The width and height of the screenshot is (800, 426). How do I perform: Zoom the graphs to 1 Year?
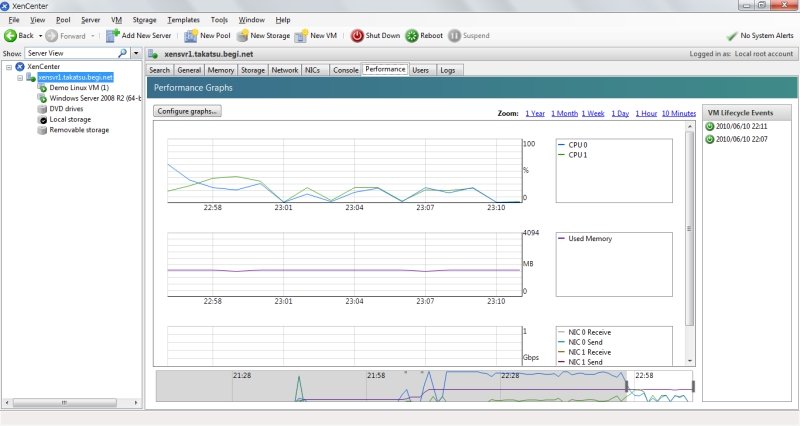535,113
